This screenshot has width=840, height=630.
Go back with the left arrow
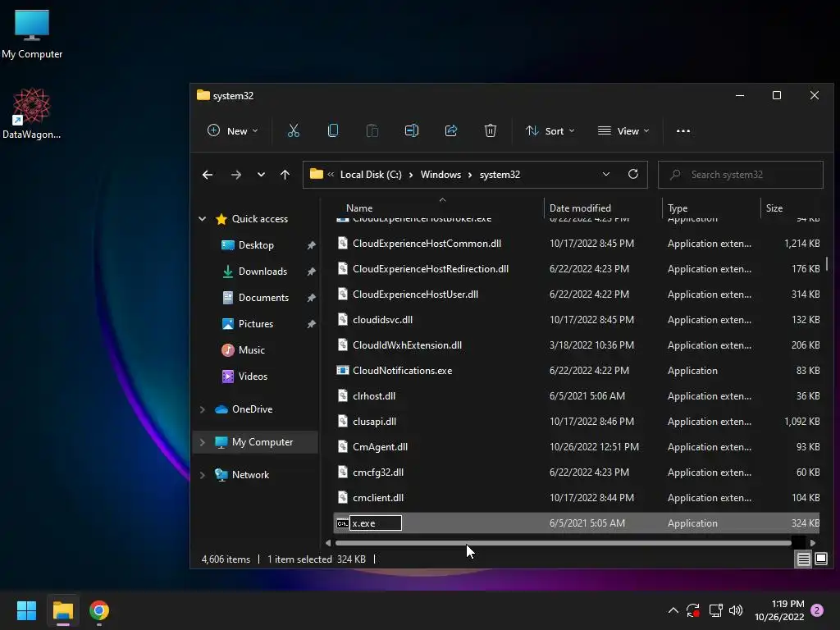click(208, 175)
